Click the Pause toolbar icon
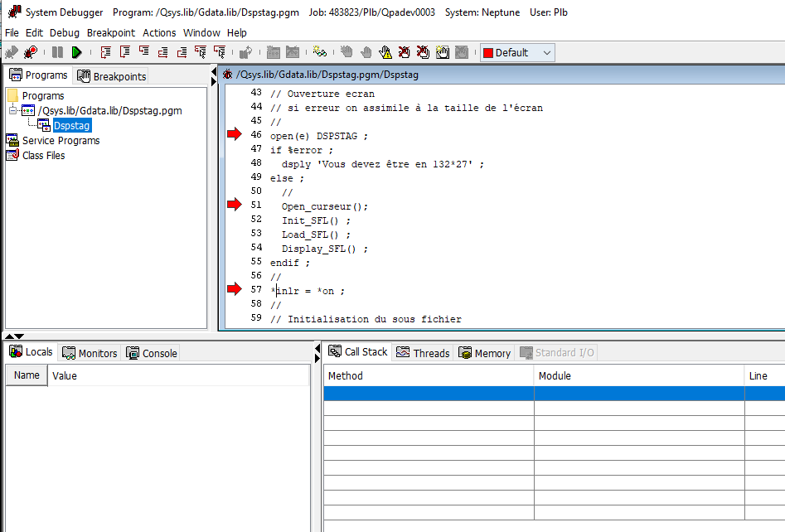785x532 pixels. coord(57,52)
